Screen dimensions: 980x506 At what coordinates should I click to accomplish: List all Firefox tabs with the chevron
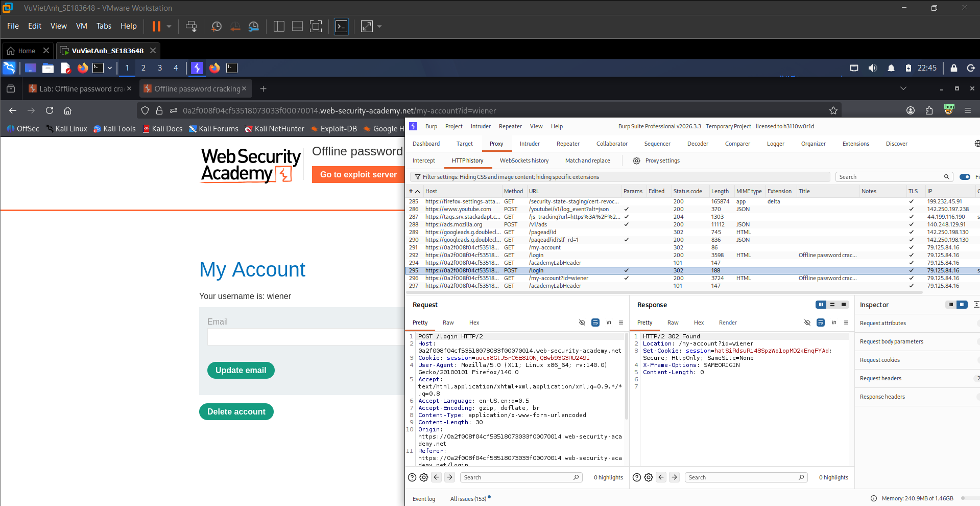pos(903,88)
